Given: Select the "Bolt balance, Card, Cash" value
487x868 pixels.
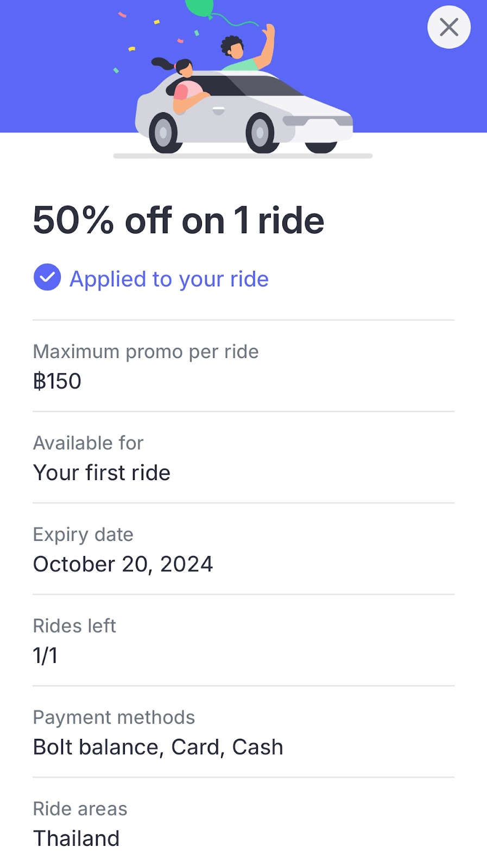Looking at the screenshot, I should click(x=158, y=747).
